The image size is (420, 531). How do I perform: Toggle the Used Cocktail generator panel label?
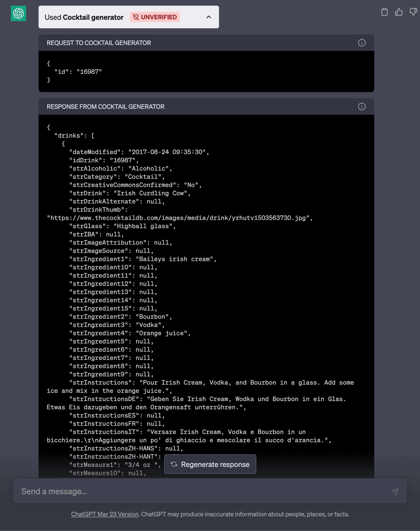tap(84, 17)
